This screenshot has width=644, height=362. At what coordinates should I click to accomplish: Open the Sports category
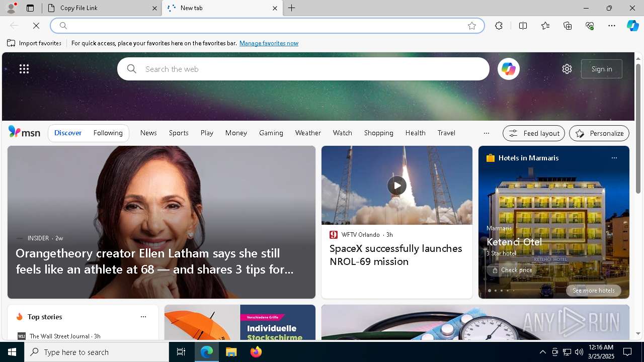point(179,133)
